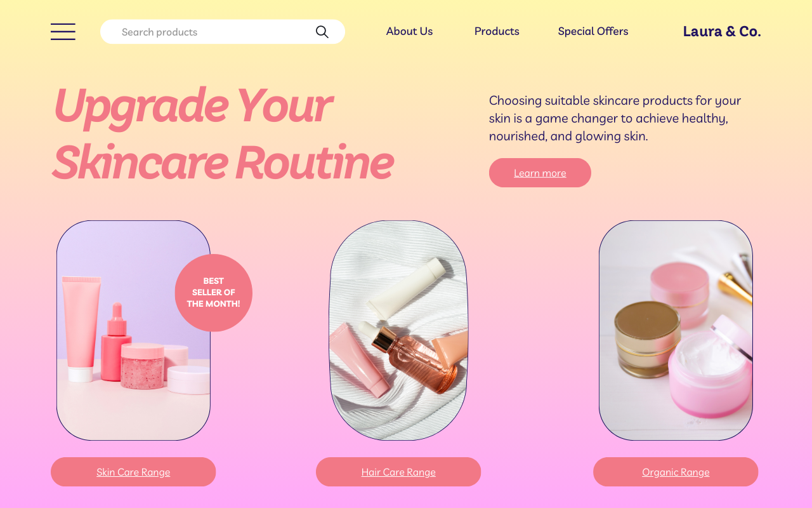The width and height of the screenshot is (812, 508).
Task: Click the pink scrub jar in skin care image
Action: coord(143,366)
